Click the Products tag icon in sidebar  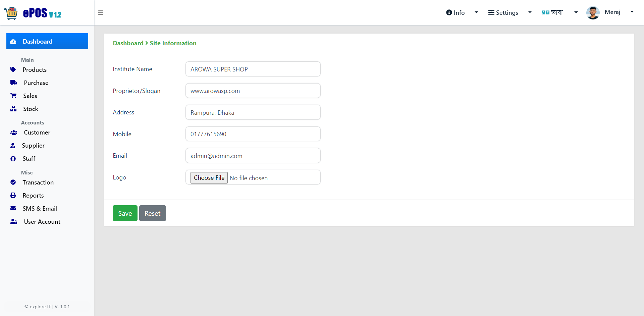pyautogui.click(x=13, y=69)
